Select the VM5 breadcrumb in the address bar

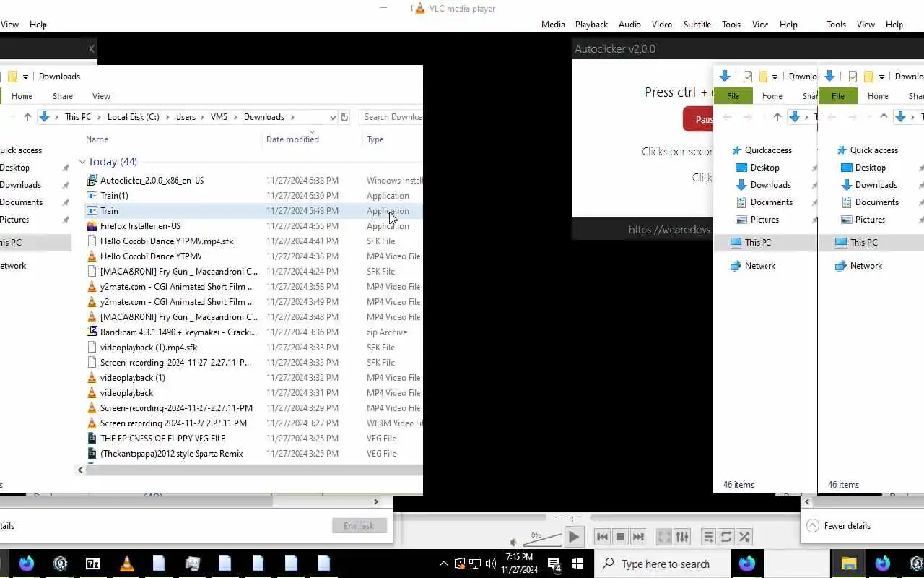(x=219, y=117)
